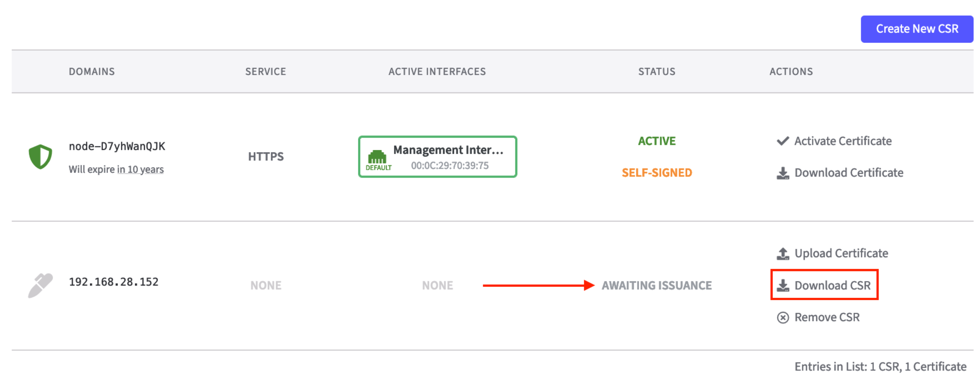980x390 pixels.
Task: Click the SERVICE column header
Action: (x=265, y=72)
